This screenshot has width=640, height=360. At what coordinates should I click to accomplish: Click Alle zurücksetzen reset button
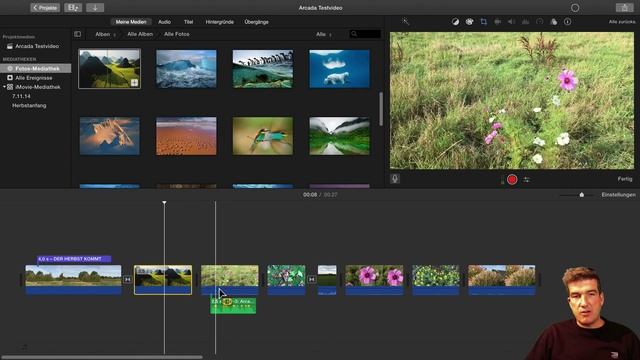pyautogui.click(x=622, y=22)
